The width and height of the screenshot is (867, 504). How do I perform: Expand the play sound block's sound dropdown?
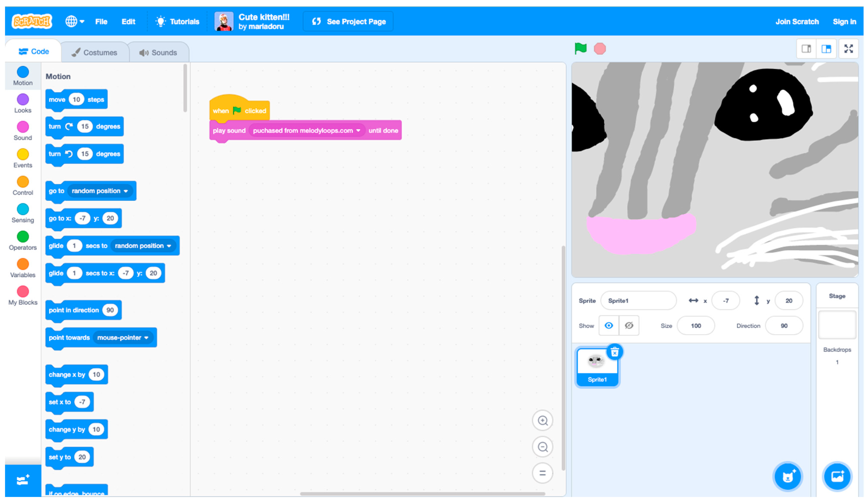tap(358, 131)
